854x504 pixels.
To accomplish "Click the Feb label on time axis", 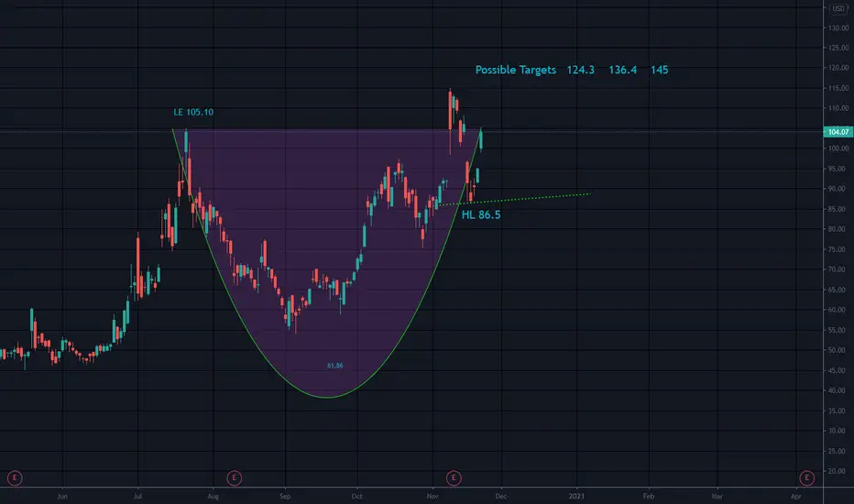I will click(648, 497).
